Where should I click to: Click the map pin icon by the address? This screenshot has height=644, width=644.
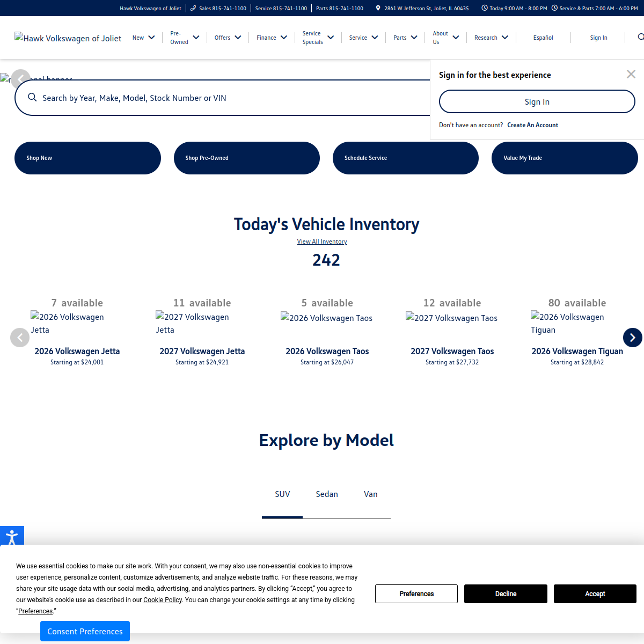(x=378, y=8)
